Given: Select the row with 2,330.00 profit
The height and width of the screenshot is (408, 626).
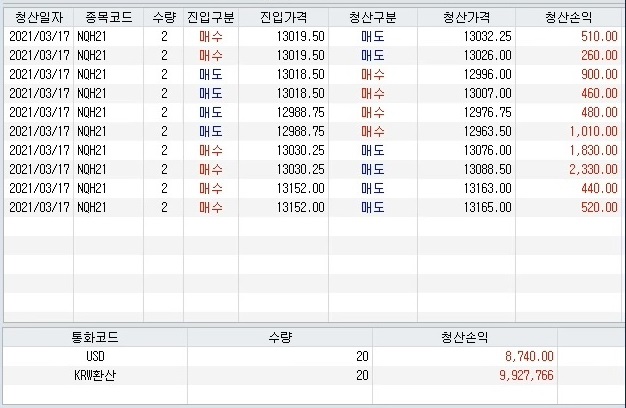Looking at the screenshot, I should click(300, 169).
